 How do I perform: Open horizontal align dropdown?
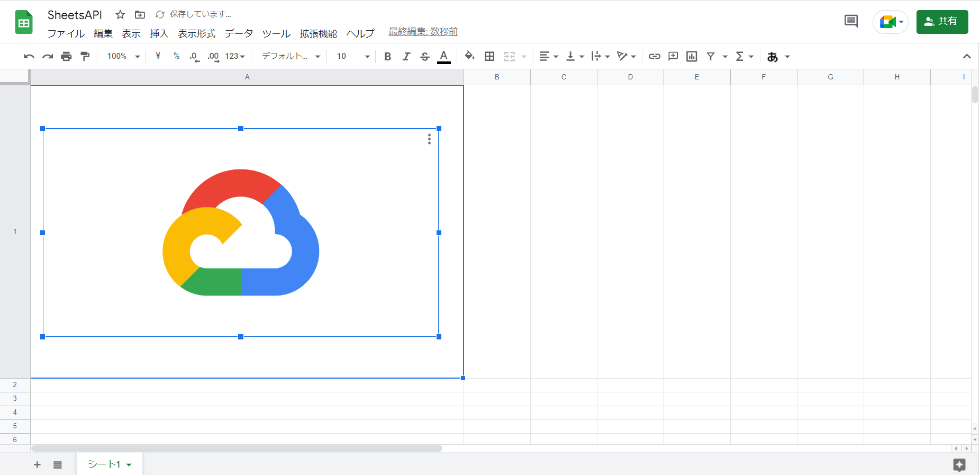coord(549,56)
